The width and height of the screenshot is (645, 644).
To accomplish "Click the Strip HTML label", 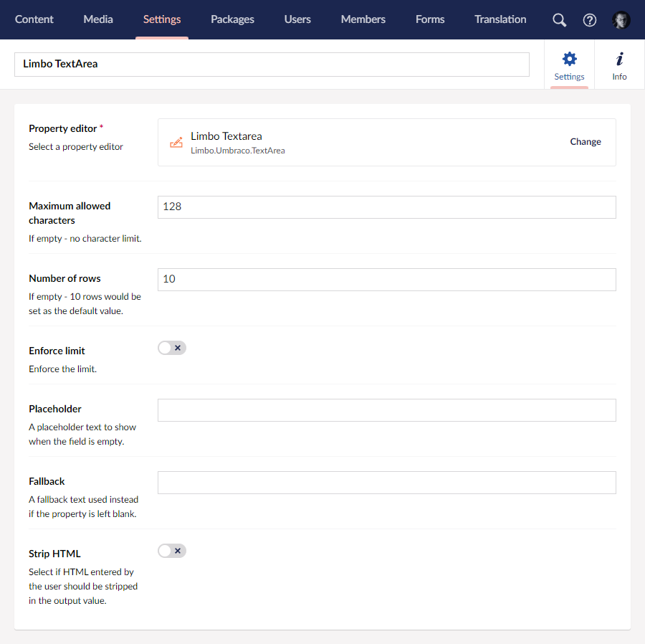I will pyautogui.click(x=54, y=554).
